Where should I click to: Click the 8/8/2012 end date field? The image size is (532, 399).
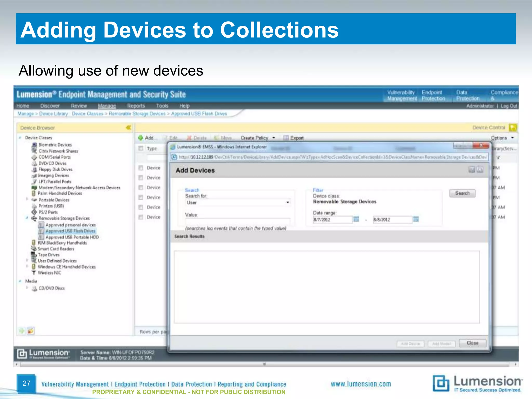(x=392, y=220)
